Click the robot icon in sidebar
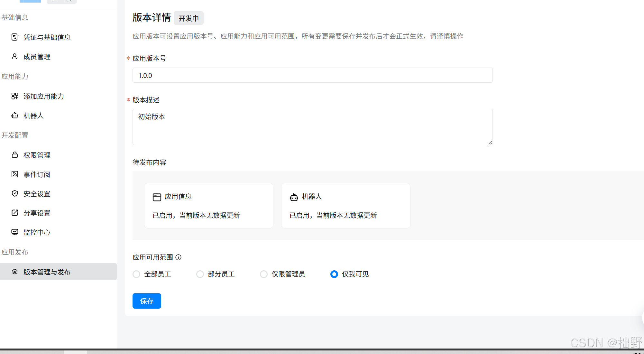644x354 pixels. tap(15, 116)
